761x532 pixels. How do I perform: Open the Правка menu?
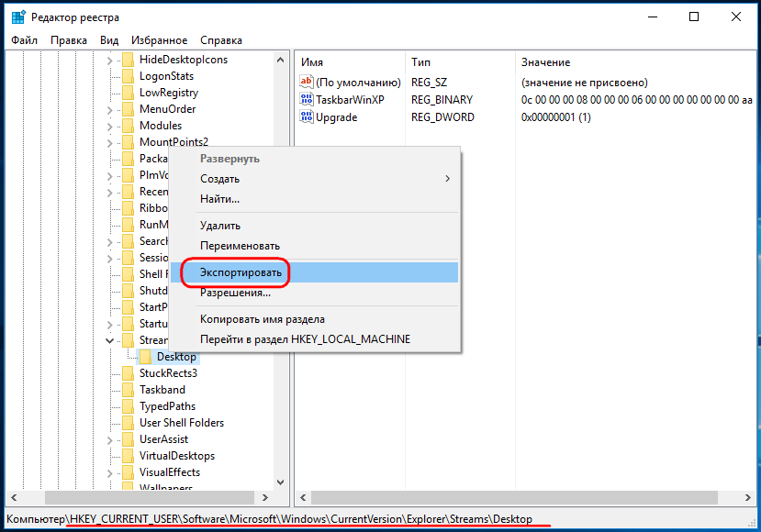69,40
